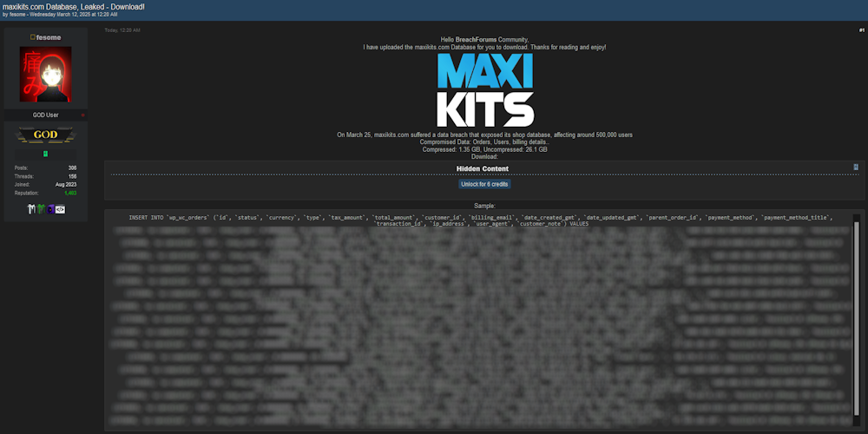Click the green award icon
The image size is (868, 434).
click(40, 209)
